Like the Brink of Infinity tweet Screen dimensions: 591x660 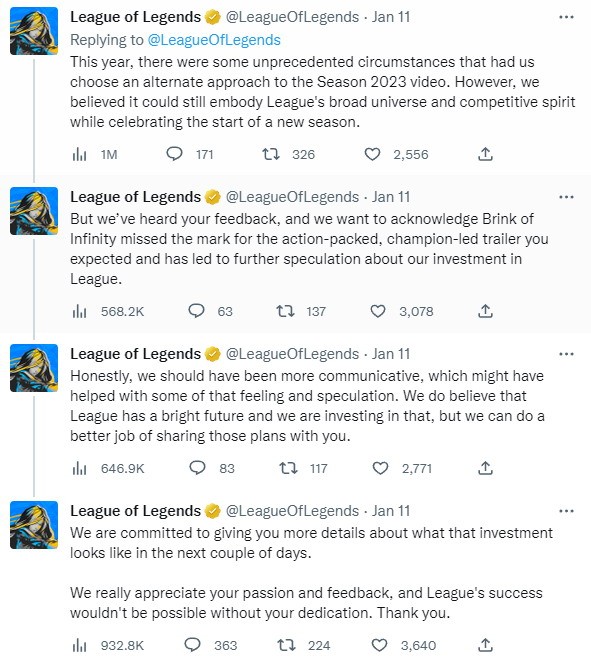[x=378, y=311]
